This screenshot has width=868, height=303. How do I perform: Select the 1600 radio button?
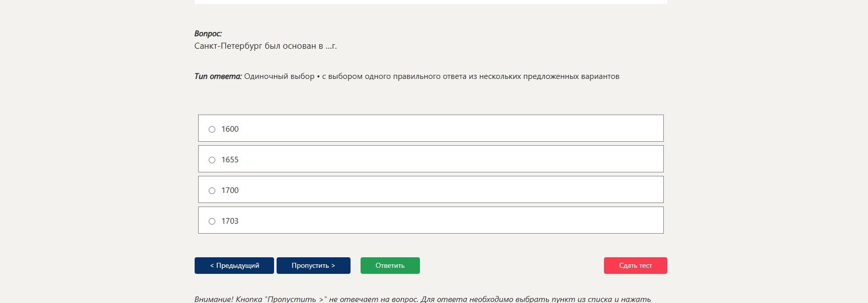(x=212, y=129)
